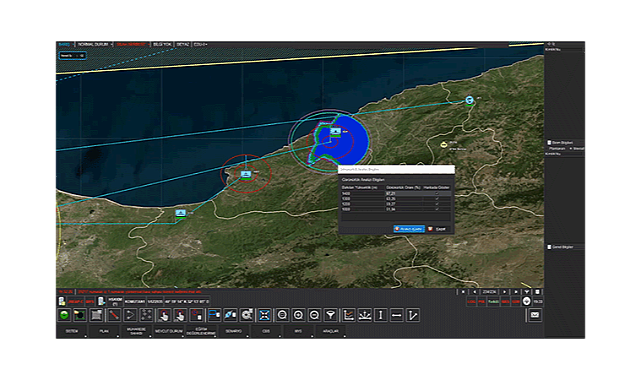Open the EĞİTİM DEĞERLENDİRME menu

pyautogui.click(x=201, y=331)
